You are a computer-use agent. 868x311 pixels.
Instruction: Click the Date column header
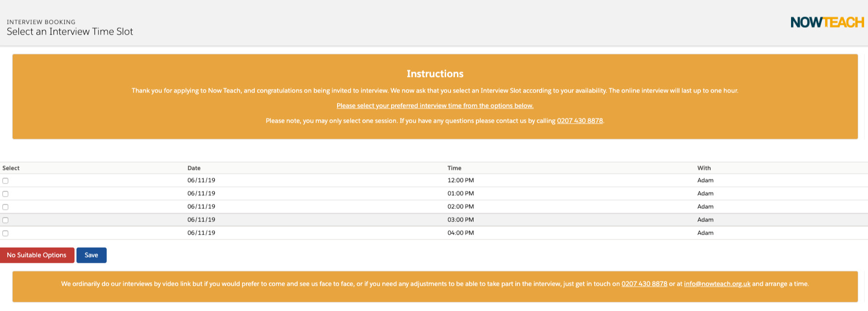194,168
